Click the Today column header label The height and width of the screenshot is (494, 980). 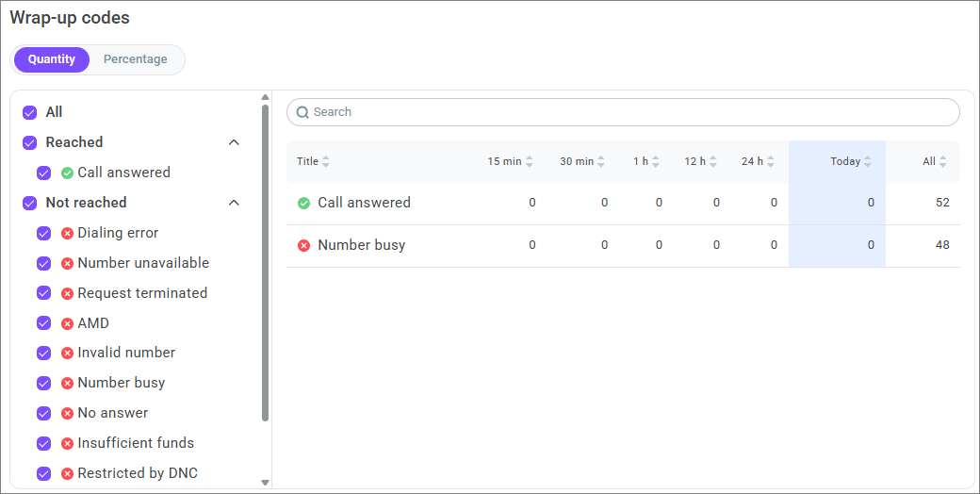pos(845,161)
